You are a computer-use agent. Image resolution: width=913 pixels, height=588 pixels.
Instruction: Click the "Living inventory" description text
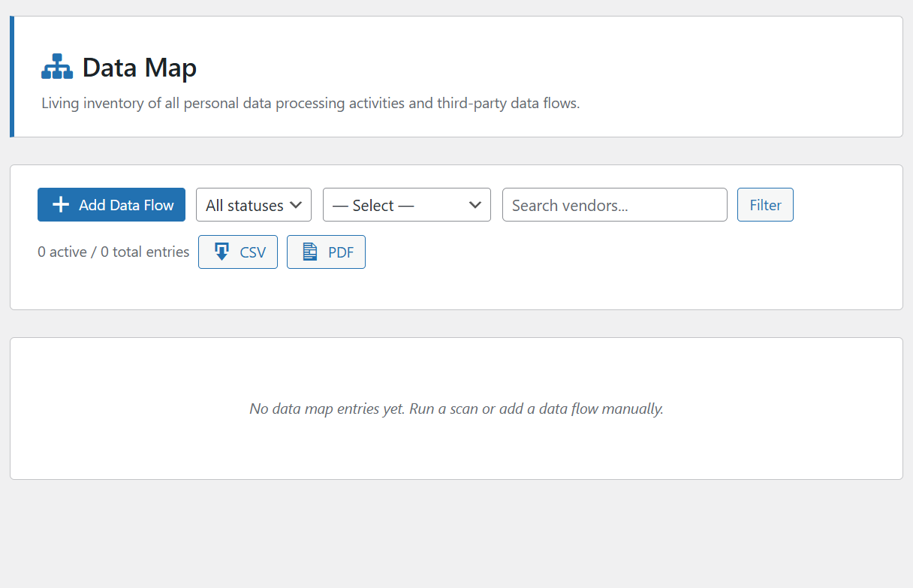click(310, 104)
